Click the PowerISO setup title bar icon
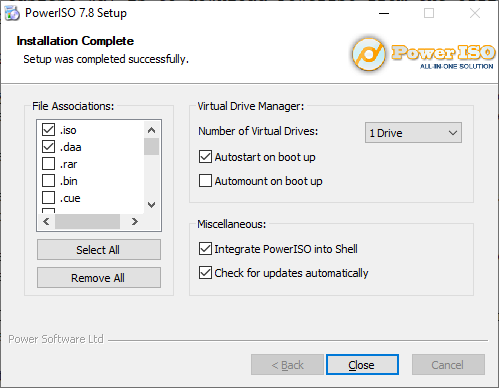This screenshot has width=499, height=388. click(12, 13)
